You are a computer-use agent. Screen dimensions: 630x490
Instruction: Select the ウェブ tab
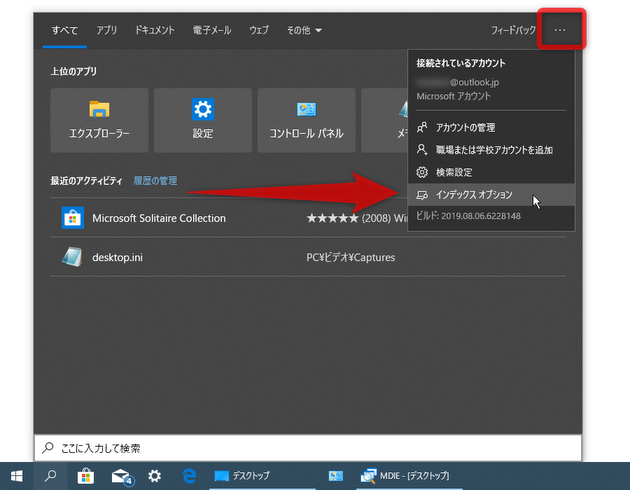(259, 31)
